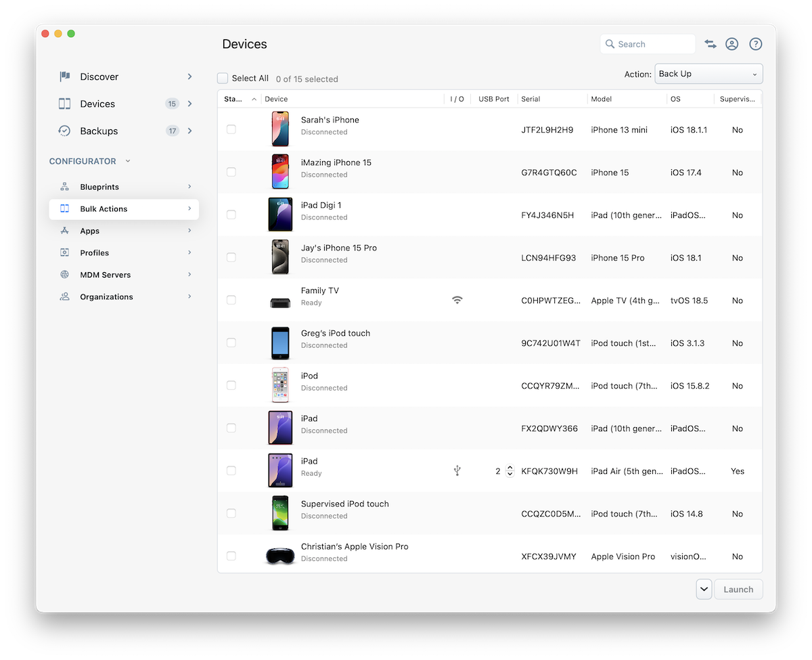Click the MDM Servers globe icon
The image size is (812, 660).
(65, 275)
